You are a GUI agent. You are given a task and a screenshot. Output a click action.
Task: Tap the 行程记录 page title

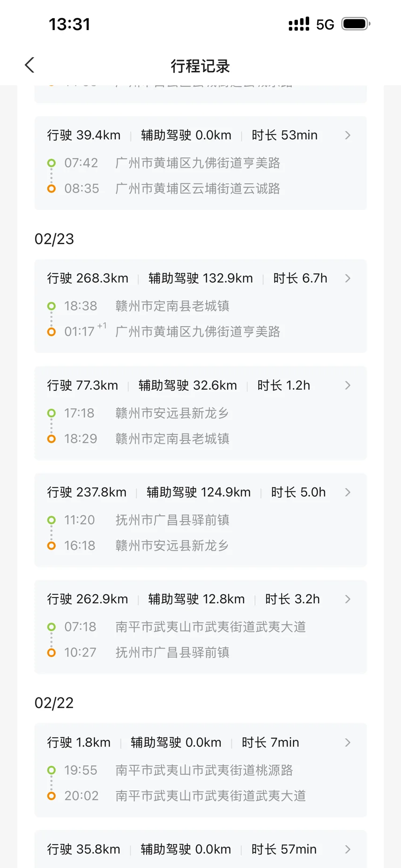click(x=200, y=66)
